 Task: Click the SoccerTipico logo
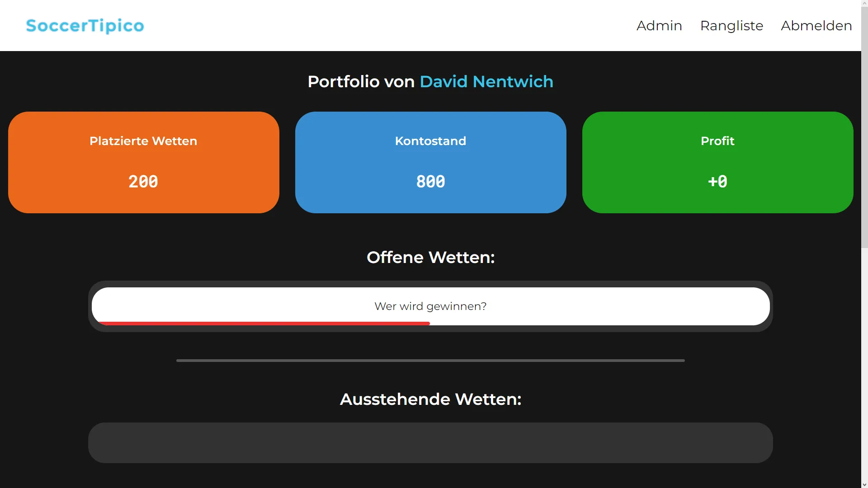click(85, 26)
